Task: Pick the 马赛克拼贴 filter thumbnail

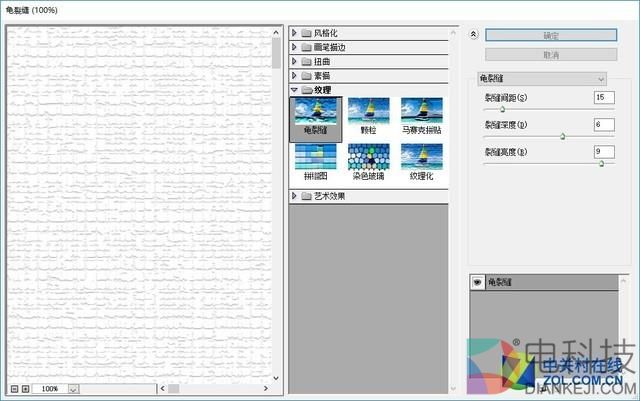Action: tap(422, 116)
